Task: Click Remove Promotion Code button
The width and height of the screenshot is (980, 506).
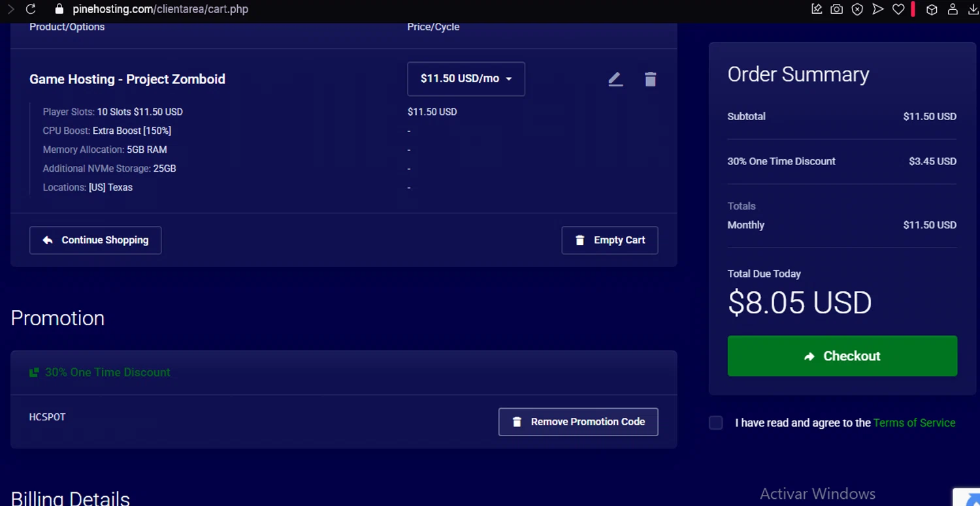Action: pyautogui.click(x=578, y=422)
